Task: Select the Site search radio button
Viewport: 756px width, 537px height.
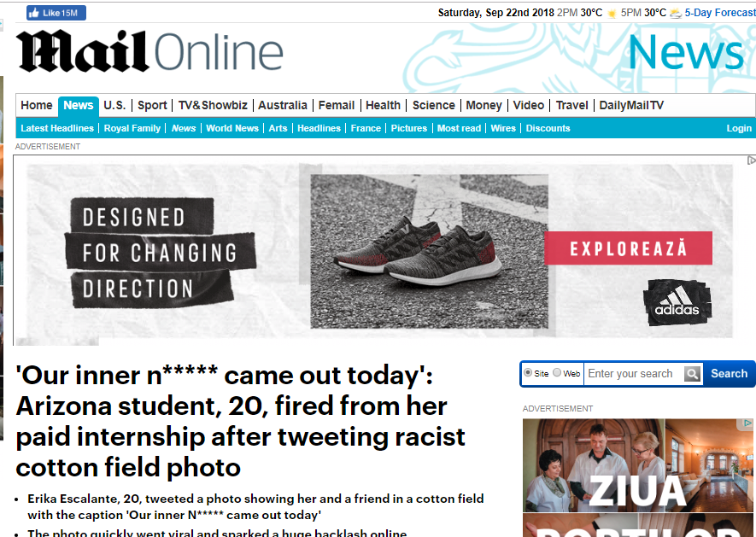Action: click(x=528, y=372)
